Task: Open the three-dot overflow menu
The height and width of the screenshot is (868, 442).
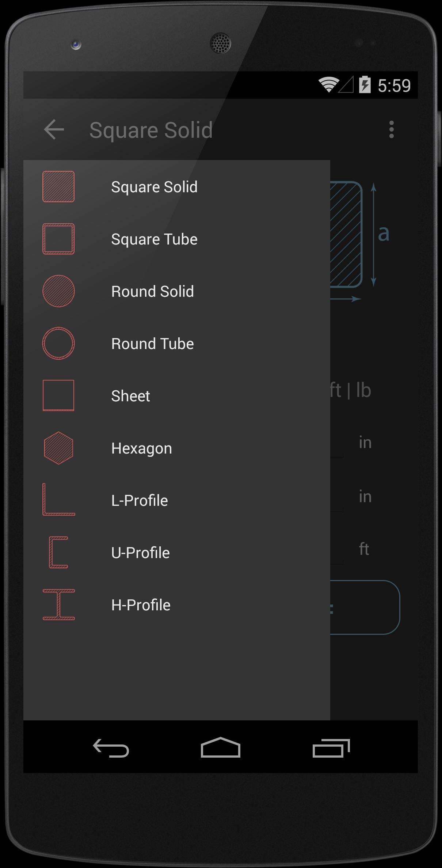Action: (391, 130)
